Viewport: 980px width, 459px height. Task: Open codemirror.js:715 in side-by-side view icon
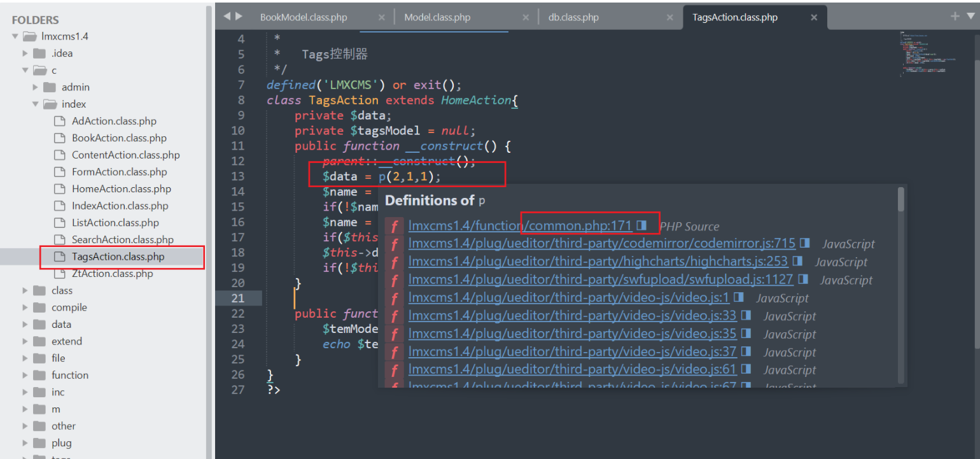click(x=806, y=243)
